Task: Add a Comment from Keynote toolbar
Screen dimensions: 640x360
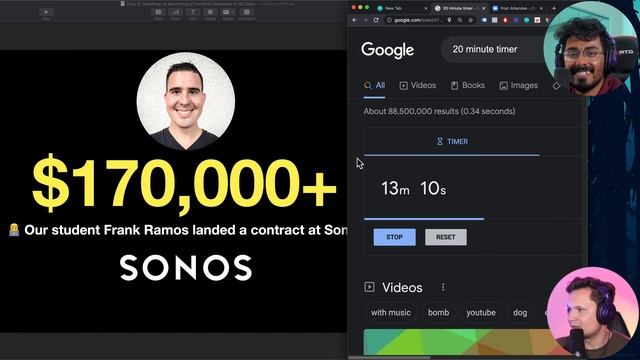Action: 247,13
